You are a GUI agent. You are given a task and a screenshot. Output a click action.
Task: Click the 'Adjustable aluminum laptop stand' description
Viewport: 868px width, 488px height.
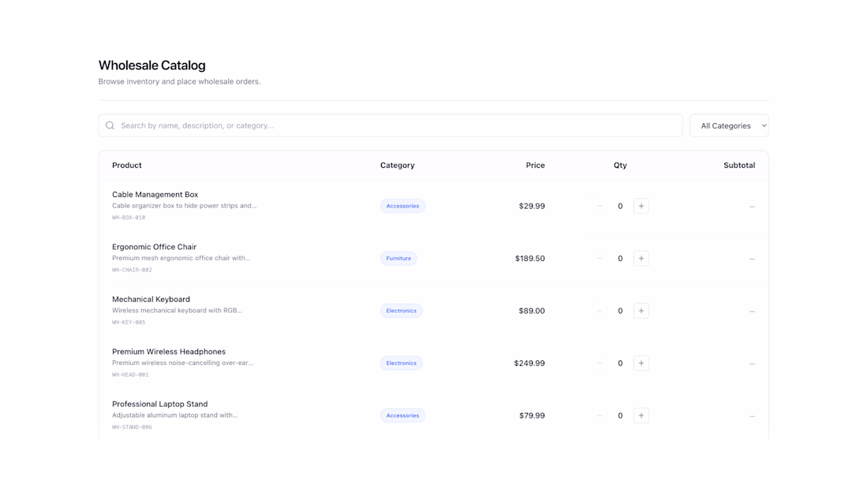pos(175,415)
